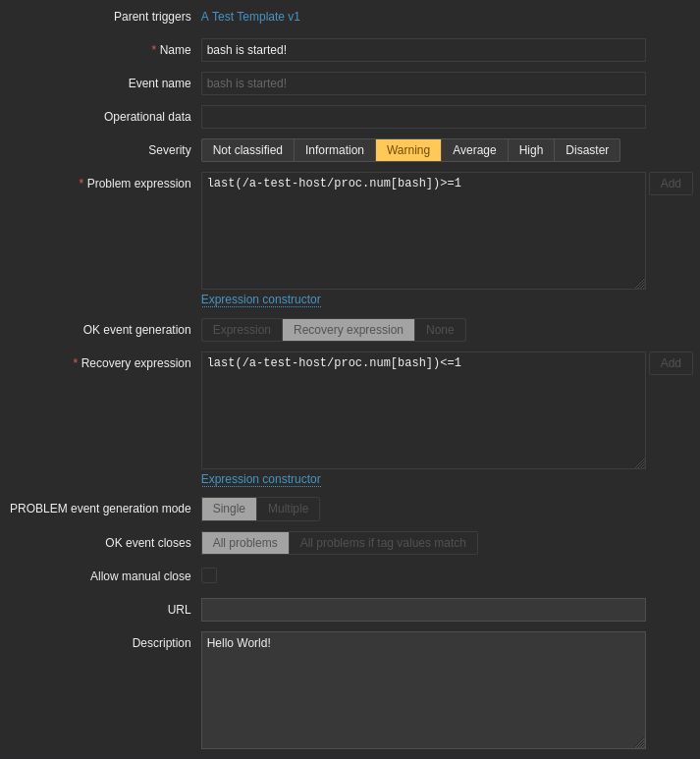Viewport: 700px width, 759px height.
Task: Toggle the Allow manual close checkbox
Action: (209, 575)
